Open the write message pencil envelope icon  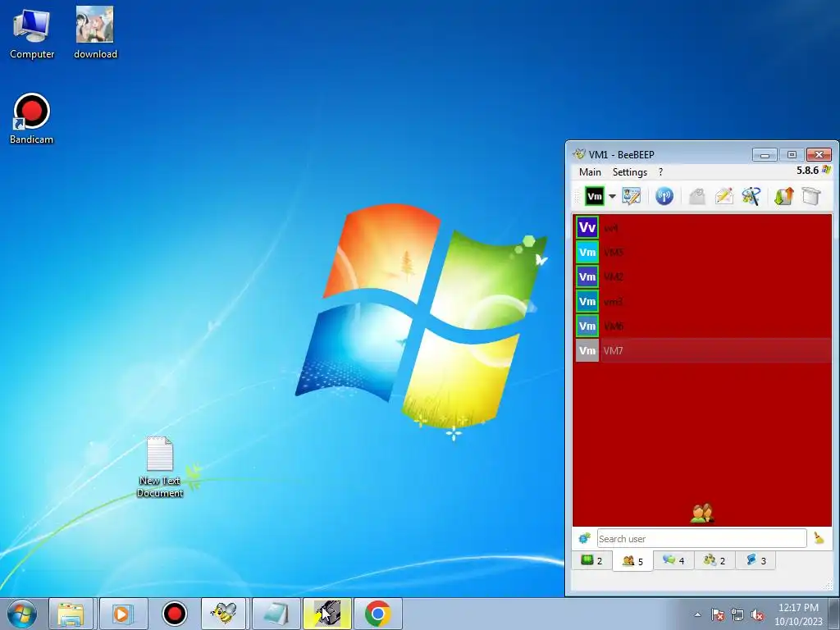point(724,196)
